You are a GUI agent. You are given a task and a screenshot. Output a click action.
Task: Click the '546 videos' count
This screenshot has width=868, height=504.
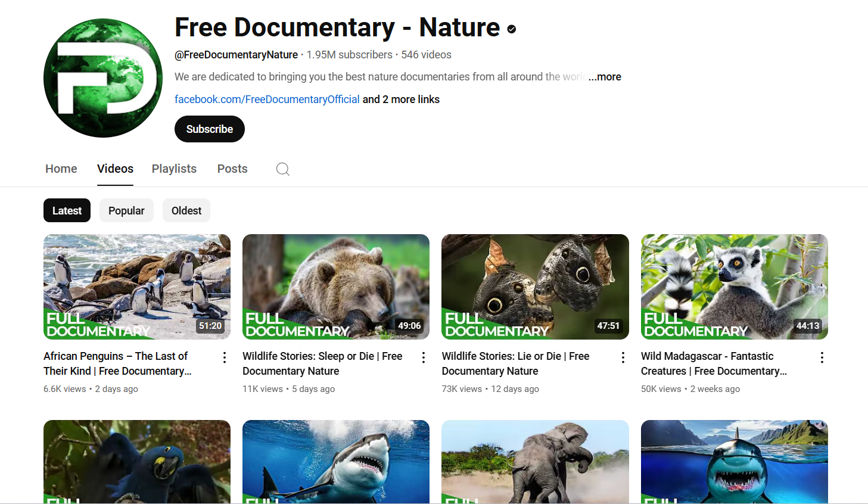tap(426, 55)
